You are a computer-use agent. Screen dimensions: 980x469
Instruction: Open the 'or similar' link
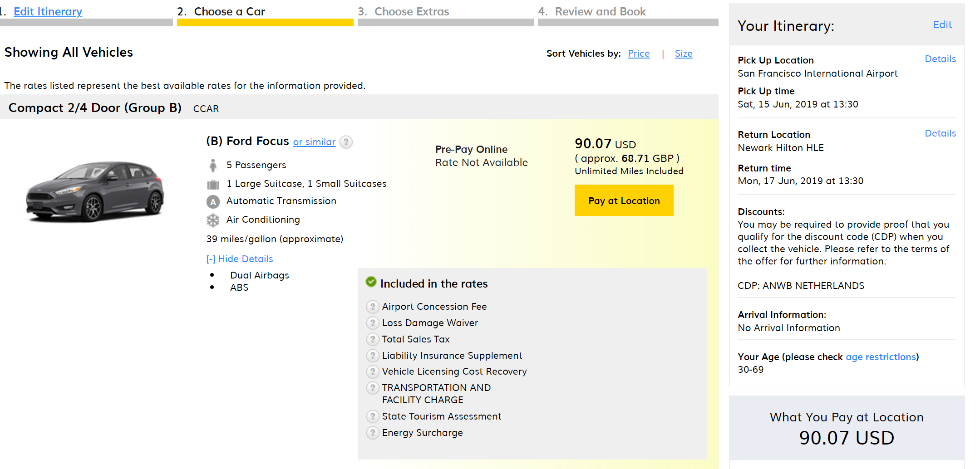(x=314, y=142)
